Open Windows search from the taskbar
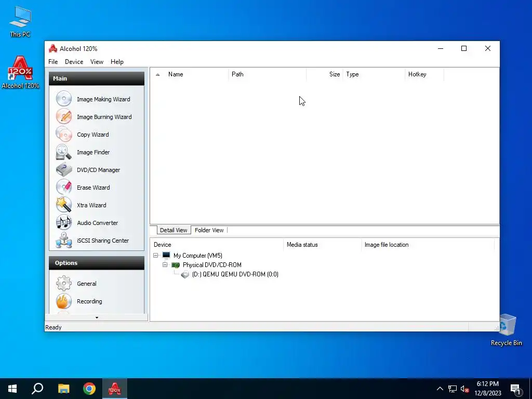532x399 pixels. click(x=37, y=389)
